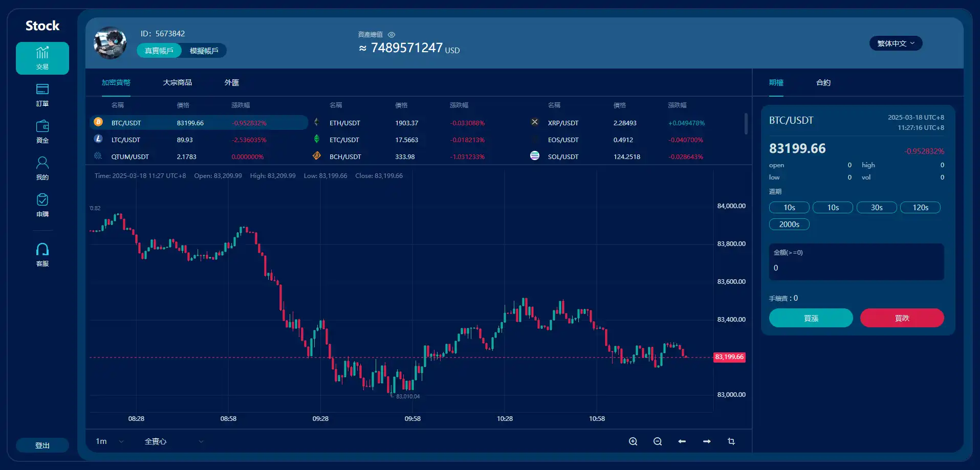Zoom out on the chart
The height and width of the screenshot is (470, 980).
coord(658,441)
